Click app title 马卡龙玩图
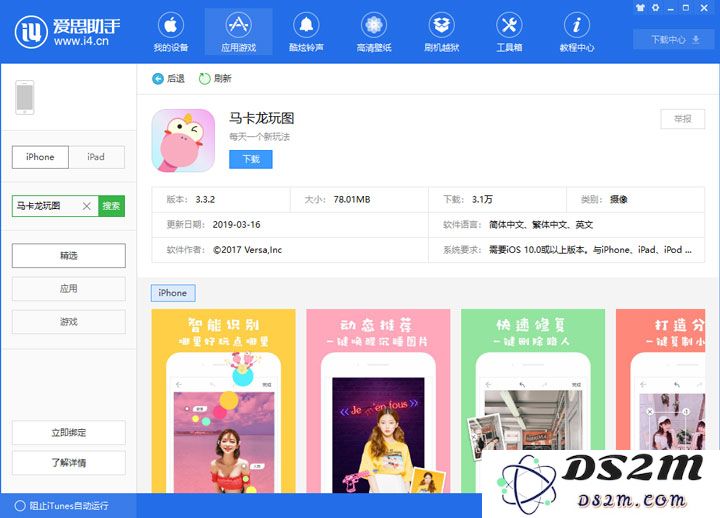The height and width of the screenshot is (518, 720). 262,118
